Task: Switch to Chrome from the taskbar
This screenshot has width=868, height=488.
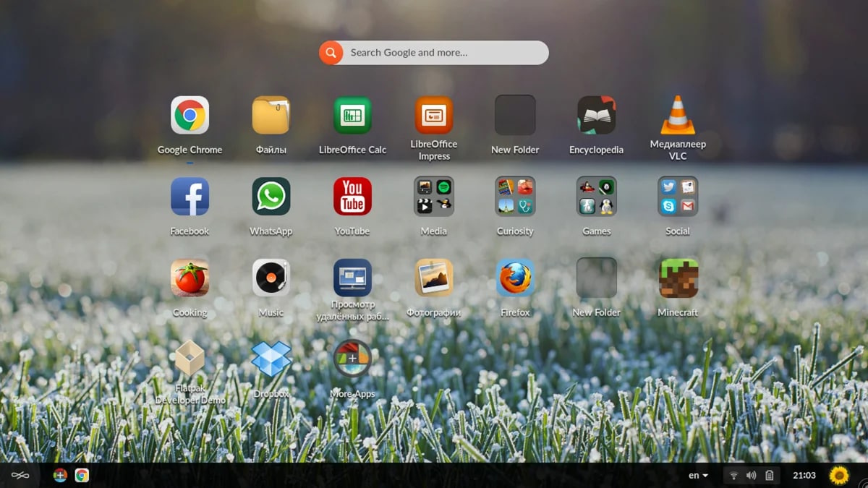Action: coord(82,475)
